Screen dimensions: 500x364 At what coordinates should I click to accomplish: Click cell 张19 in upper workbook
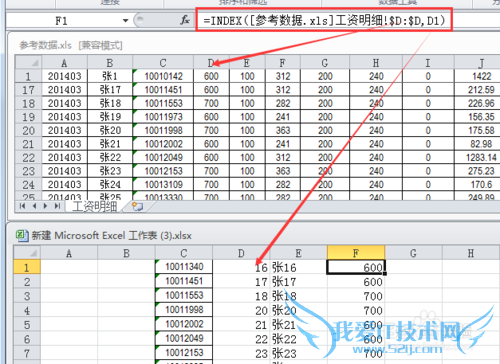coord(110,117)
